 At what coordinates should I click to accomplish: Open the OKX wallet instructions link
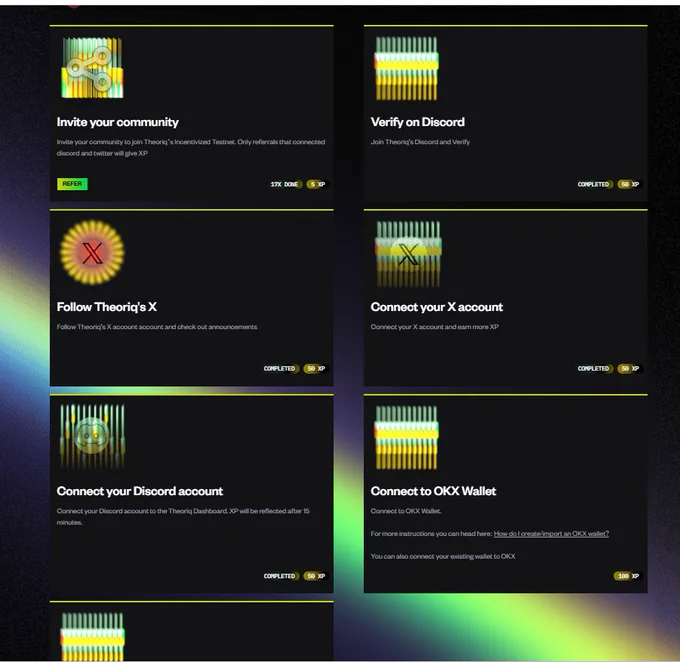click(x=551, y=534)
